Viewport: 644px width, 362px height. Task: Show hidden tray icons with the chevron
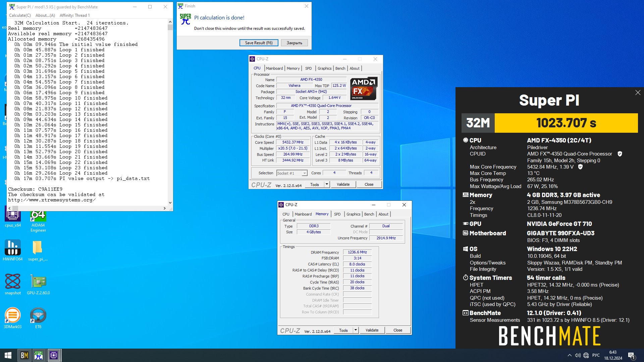click(x=570, y=355)
